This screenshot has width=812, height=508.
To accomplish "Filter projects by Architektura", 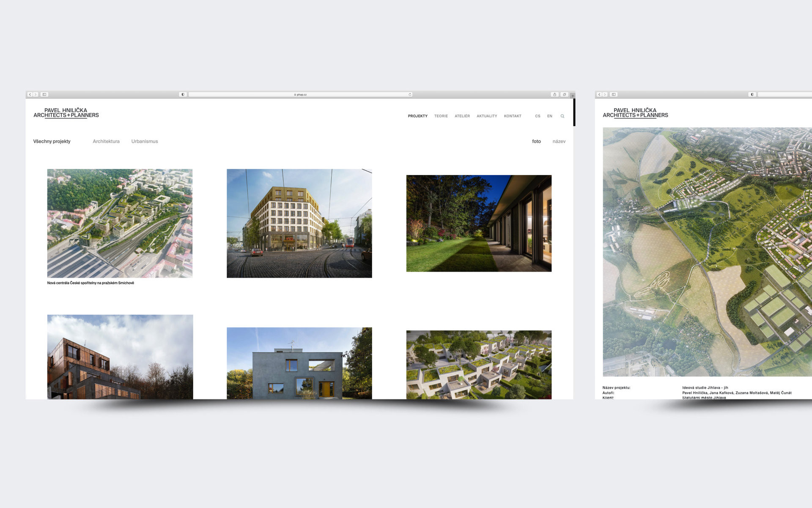I will (106, 142).
